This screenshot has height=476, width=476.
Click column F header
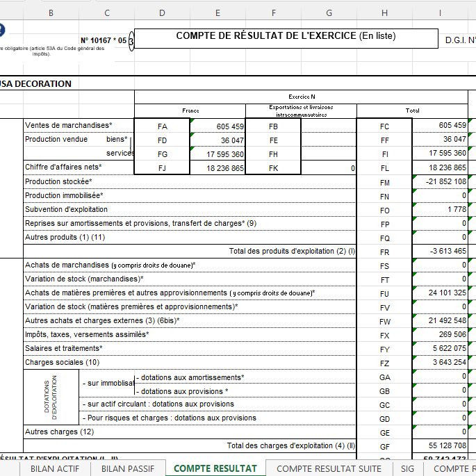click(273, 13)
